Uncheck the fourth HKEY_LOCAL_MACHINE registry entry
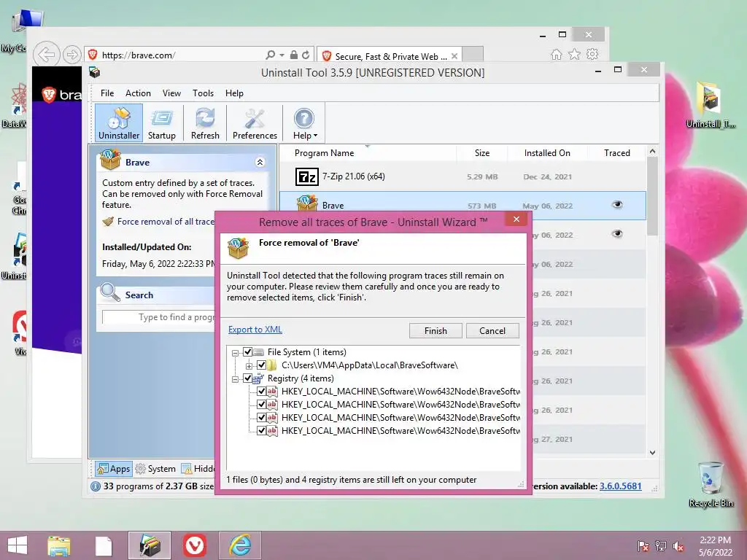Screen dimensions: 747x560 click(262, 430)
